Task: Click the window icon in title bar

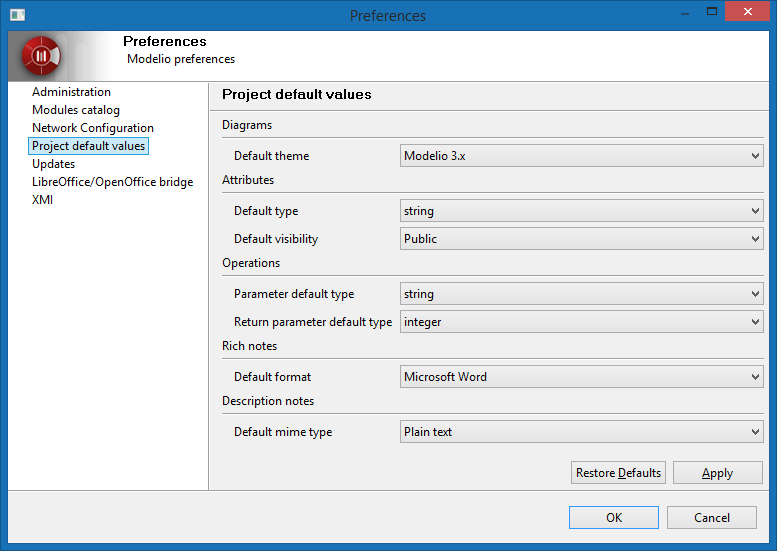Action: 17,15
